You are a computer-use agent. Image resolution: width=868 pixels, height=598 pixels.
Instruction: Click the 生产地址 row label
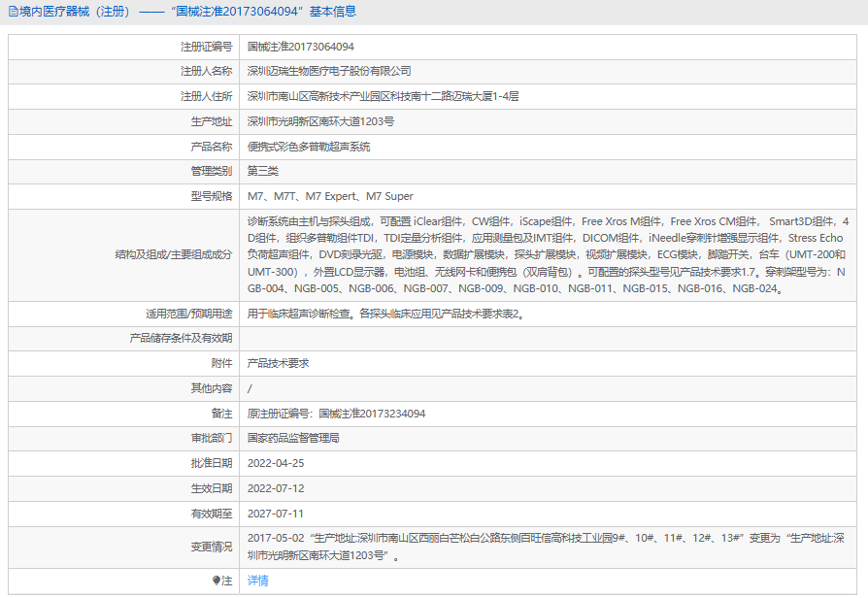pos(212,121)
